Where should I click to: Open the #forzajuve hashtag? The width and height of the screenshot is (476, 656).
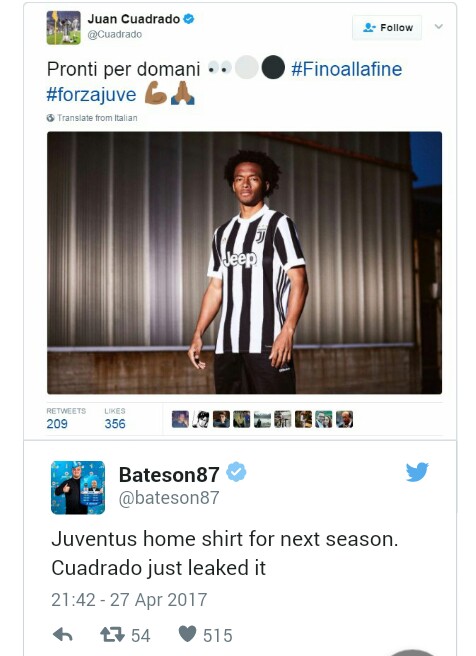(91, 95)
